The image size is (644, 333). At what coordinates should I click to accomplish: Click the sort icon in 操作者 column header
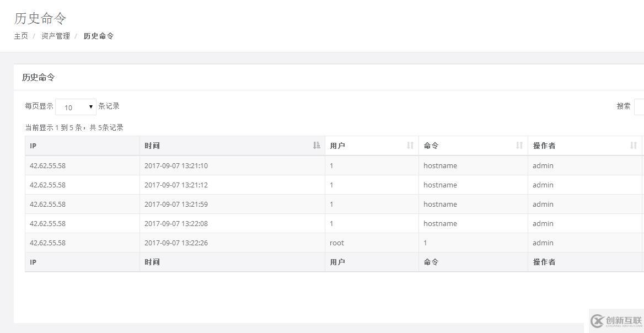(x=634, y=146)
